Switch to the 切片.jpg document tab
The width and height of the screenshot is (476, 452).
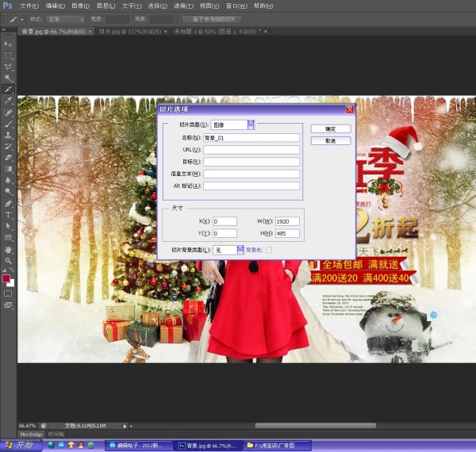128,32
